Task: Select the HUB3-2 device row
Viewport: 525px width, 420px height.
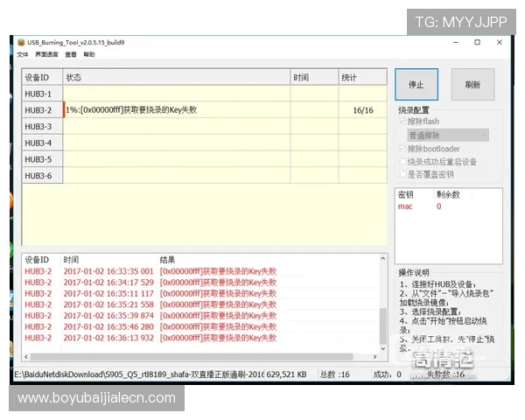Action: pyautogui.click(x=205, y=110)
